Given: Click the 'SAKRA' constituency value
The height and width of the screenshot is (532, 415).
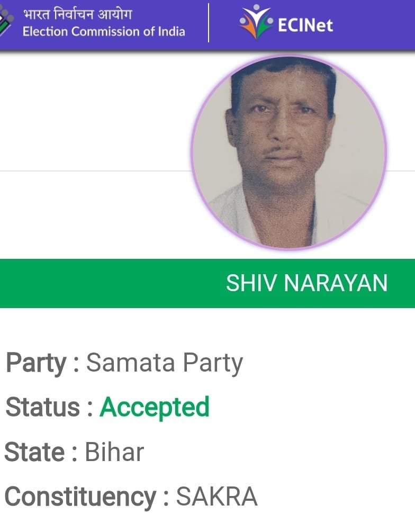Looking at the screenshot, I should pyautogui.click(x=216, y=497).
